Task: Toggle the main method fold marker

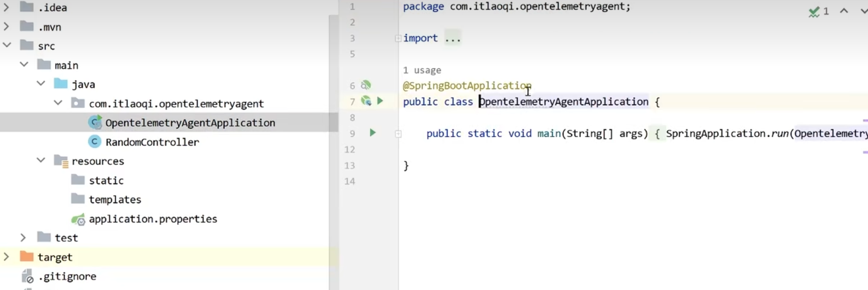Action: [x=398, y=134]
